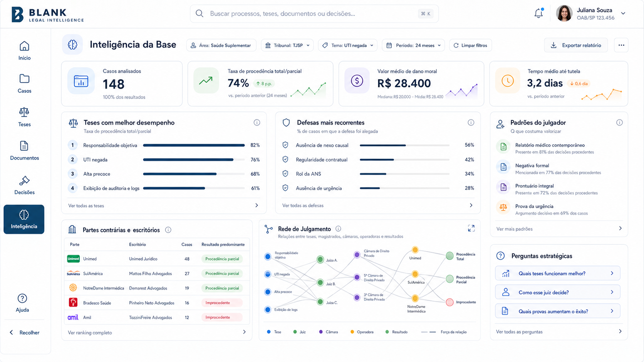Click Exportar relatório button

[x=576, y=45]
